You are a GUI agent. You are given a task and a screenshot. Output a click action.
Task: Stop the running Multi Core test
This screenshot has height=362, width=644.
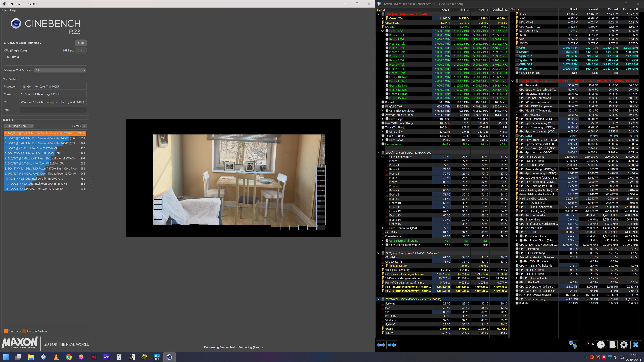click(x=81, y=43)
